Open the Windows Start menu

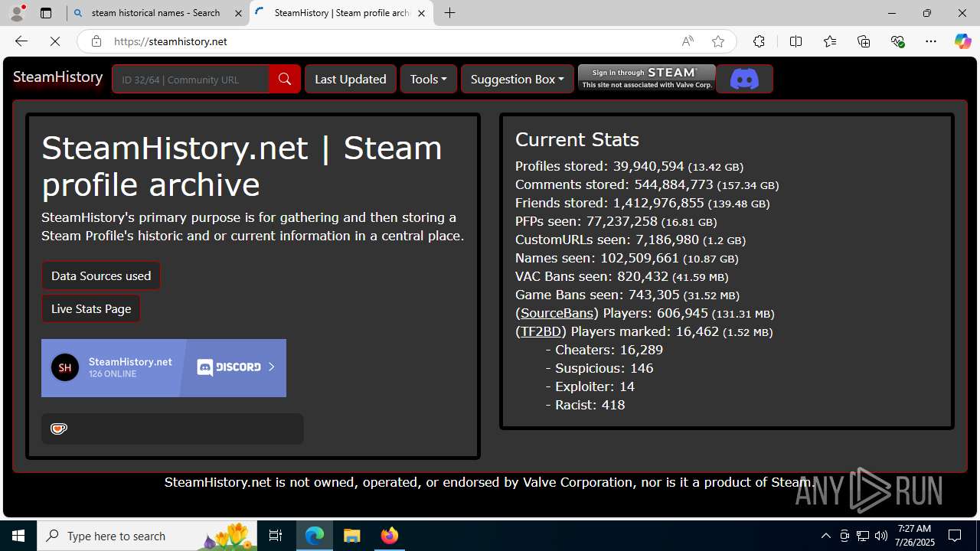pyautogui.click(x=18, y=536)
